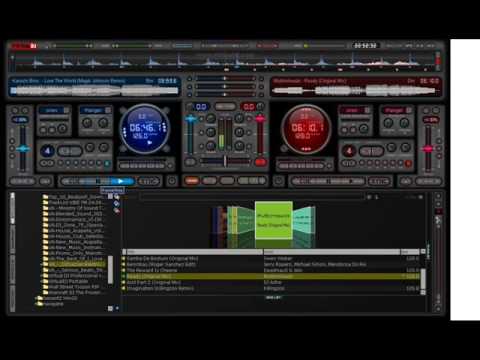This screenshot has height=360, width=480.
Task: Click the right deck top EQ knob
Action: click(x=239, y=118)
